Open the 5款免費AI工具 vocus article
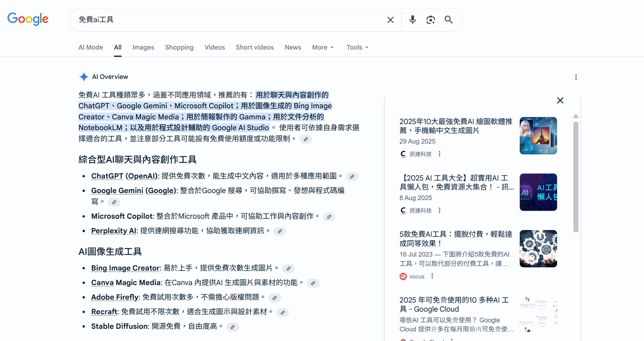This screenshot has width=644, height=341. click(x=456, y=238)
